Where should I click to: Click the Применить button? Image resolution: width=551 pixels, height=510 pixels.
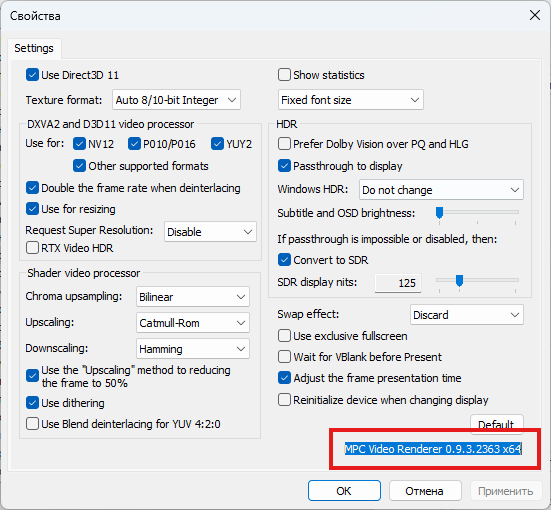click(x=506, y=491)
